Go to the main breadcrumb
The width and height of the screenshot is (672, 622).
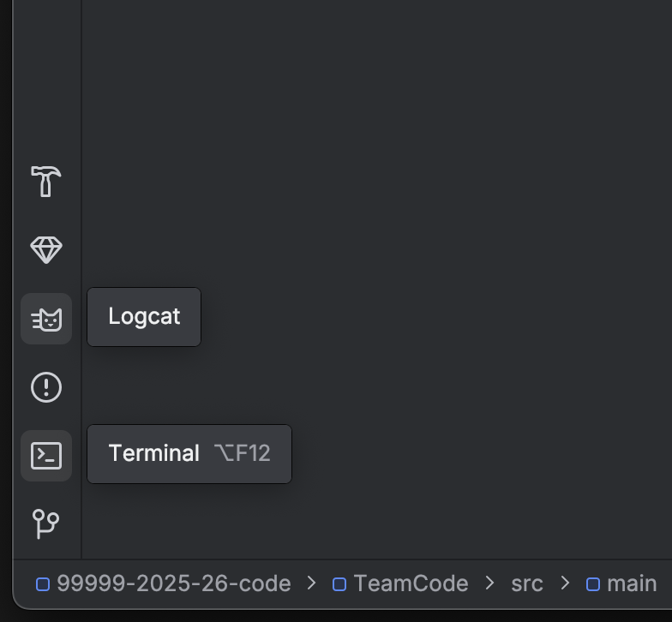pos(632,583)
